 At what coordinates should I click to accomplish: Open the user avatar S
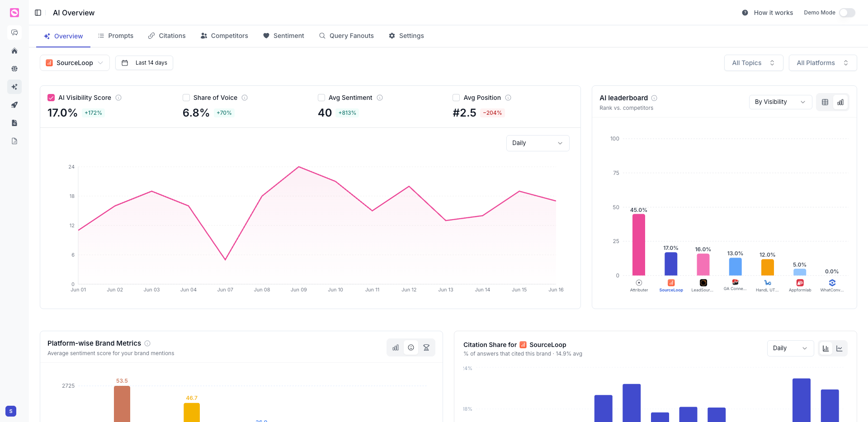[11, 411]
